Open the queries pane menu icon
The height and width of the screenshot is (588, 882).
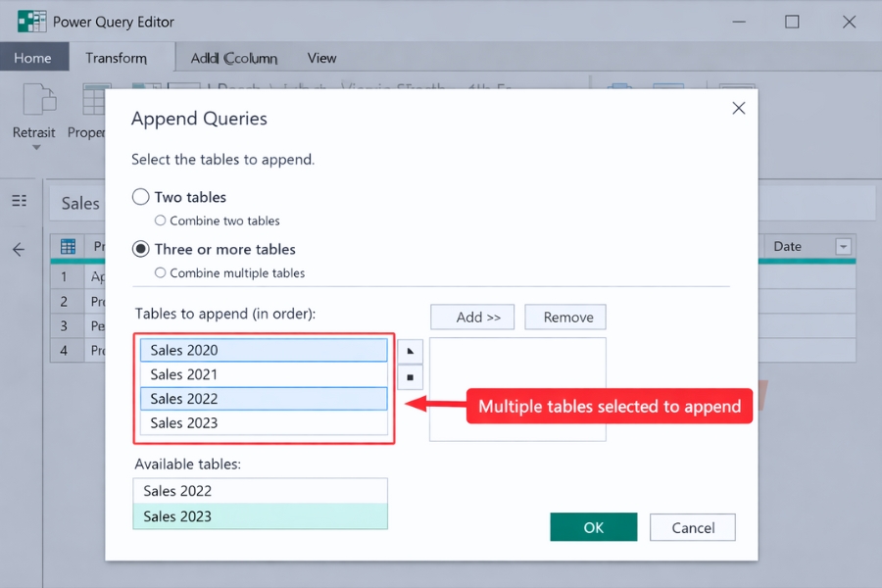(20, 200)
